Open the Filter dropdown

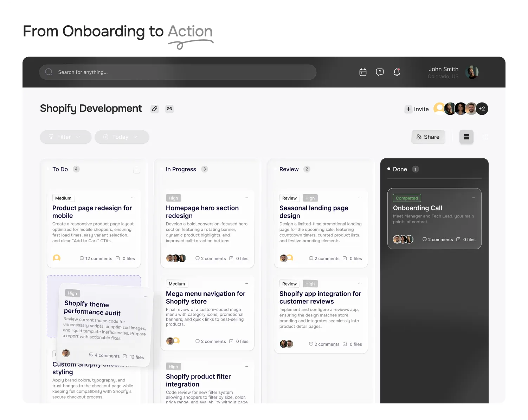coord(65,137)
